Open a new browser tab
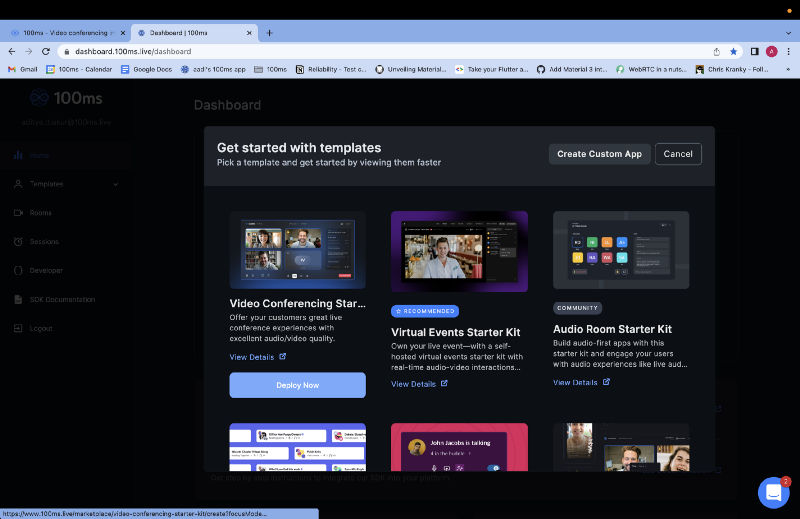 point(269,33)
